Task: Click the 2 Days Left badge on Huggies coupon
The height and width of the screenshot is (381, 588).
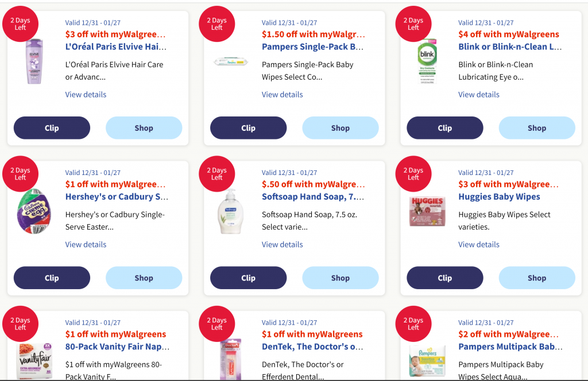Action: pyautogui.click(x=413, y=173)
